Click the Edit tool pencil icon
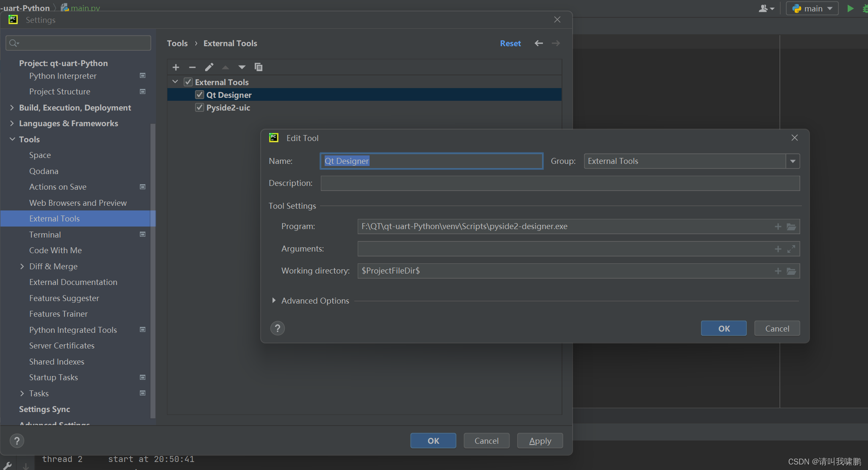Image resolution: width=868 pixels, height=470 pixels. (x=209, y=67)
